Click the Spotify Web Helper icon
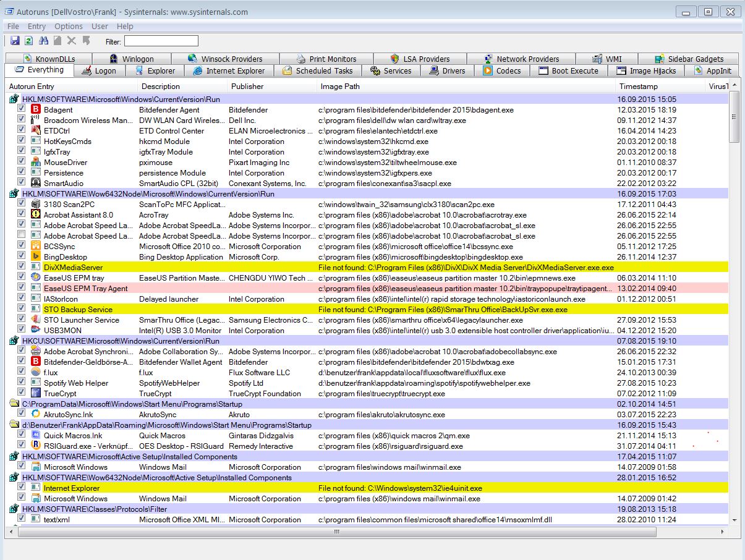Screen dimensions: 745x560 pyautogui.click(x=36, y=383)
